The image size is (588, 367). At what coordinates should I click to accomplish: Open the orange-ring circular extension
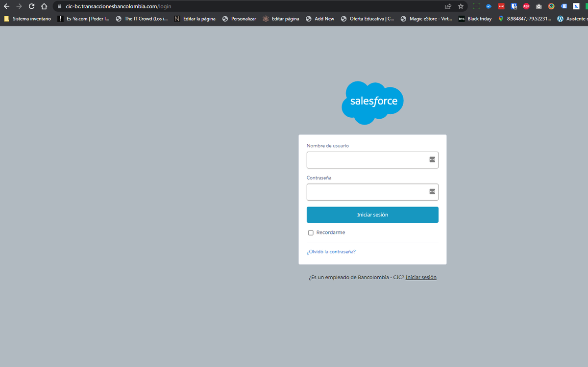point(551,6)
